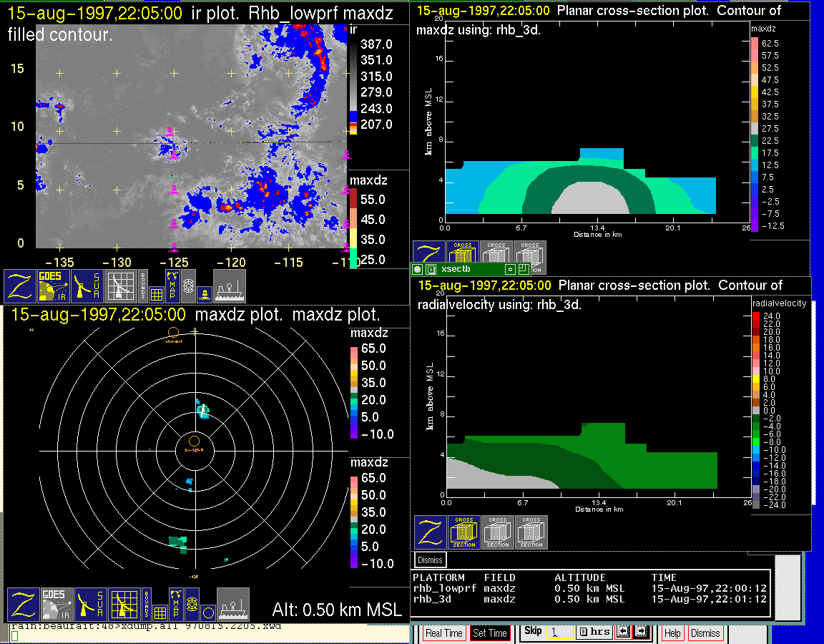Click the ship platform icon in top panel

tap(230, 286)
